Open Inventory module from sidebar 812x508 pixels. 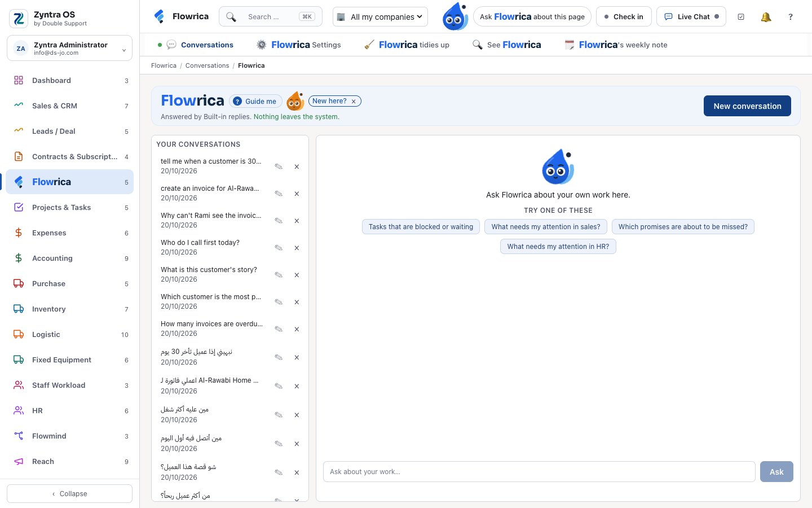(70, 309)
